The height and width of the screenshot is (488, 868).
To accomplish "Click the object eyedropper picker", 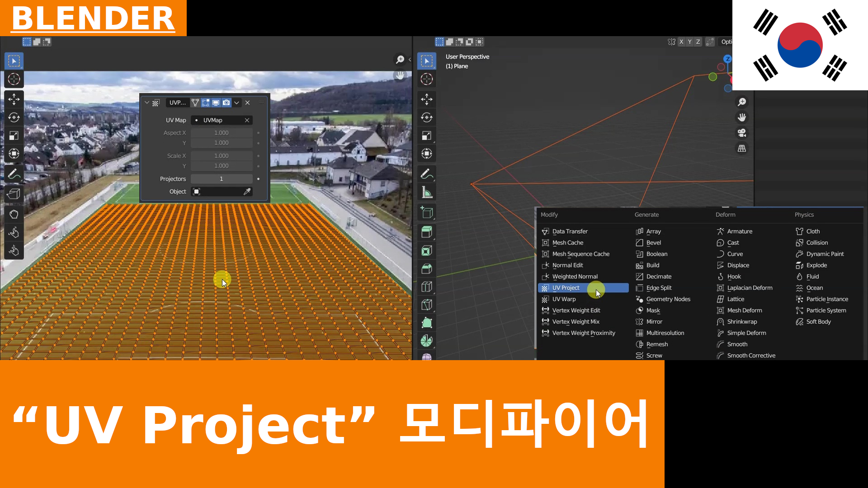I will [247, 192].
